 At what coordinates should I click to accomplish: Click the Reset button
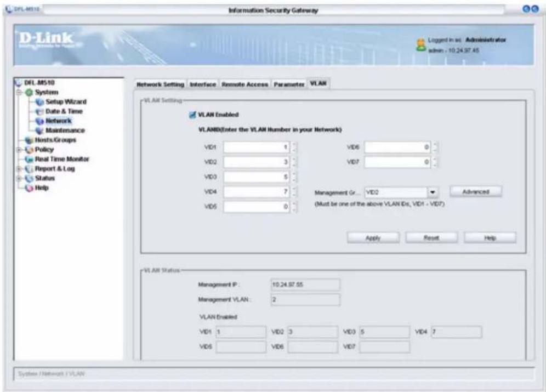click(x=431, y=238)
